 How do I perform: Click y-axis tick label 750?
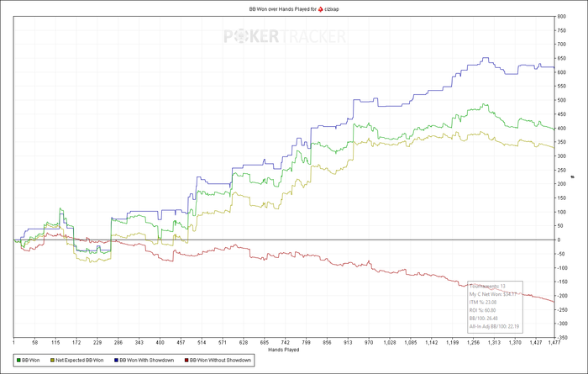(x=562, y=30)
